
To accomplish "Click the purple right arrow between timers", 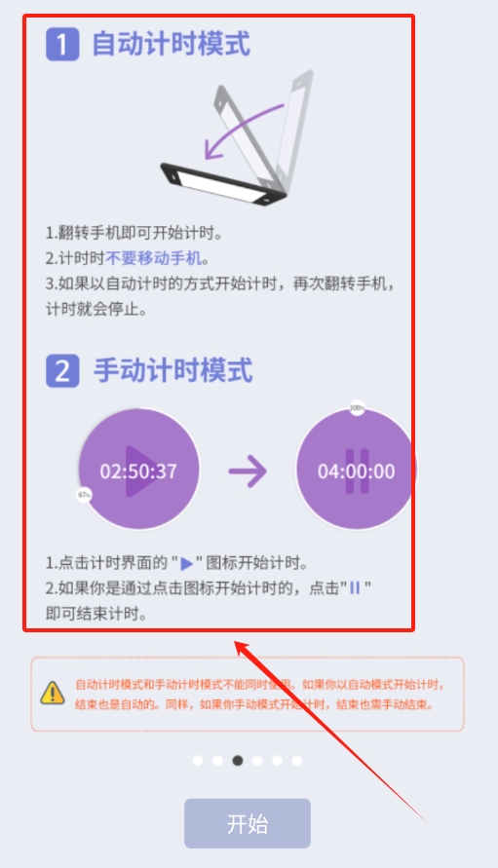I will [x=248, y=472].
